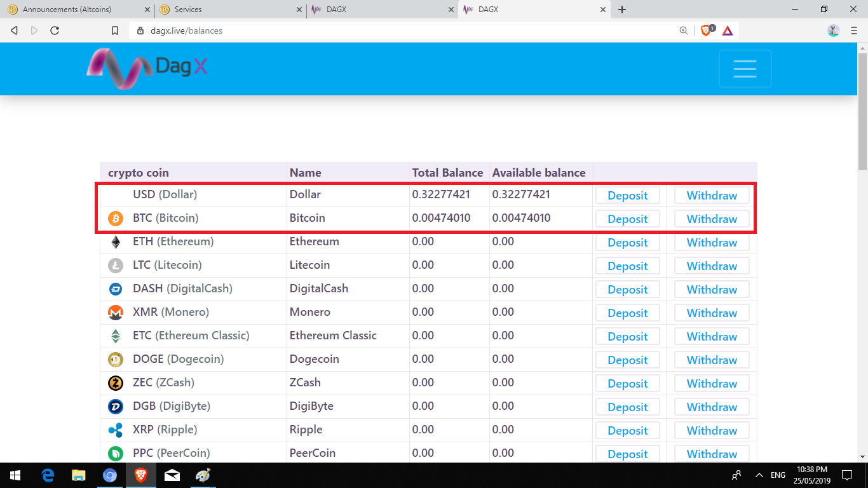This screenshot has width=868, height=488.
Task: Click the Monero coin icon
Action: click(116, 313)
